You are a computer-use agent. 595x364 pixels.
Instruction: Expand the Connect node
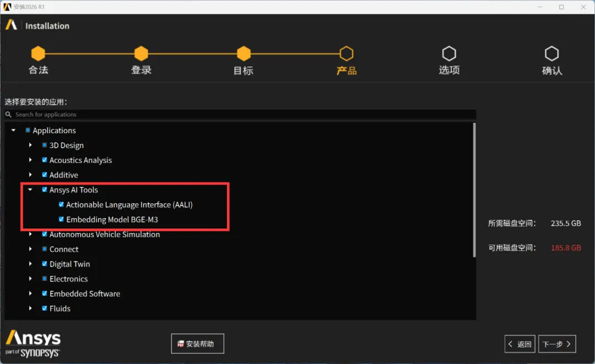(30, 249)
